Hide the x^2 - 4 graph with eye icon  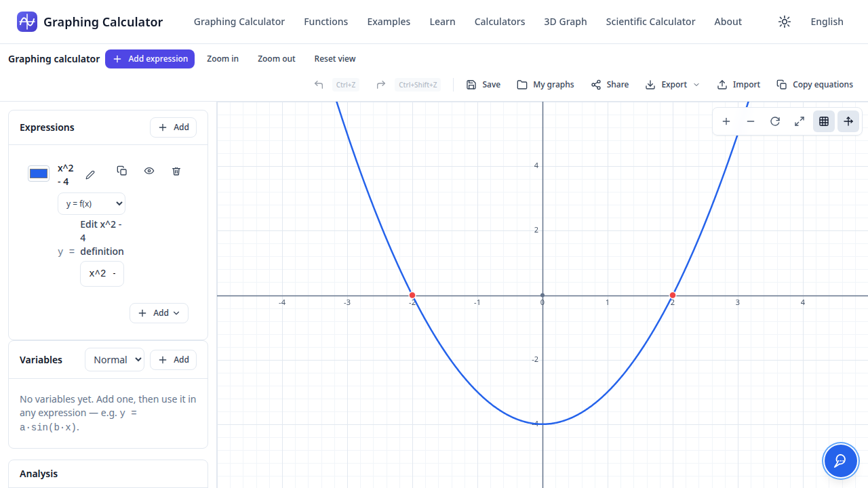pyautogui.click(x=149, y=171)
